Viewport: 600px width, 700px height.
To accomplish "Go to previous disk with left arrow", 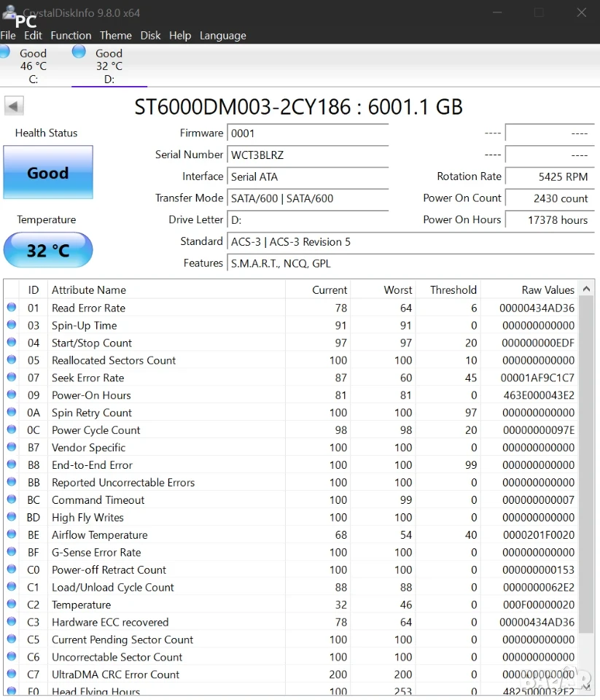I will tap(14, 106).
